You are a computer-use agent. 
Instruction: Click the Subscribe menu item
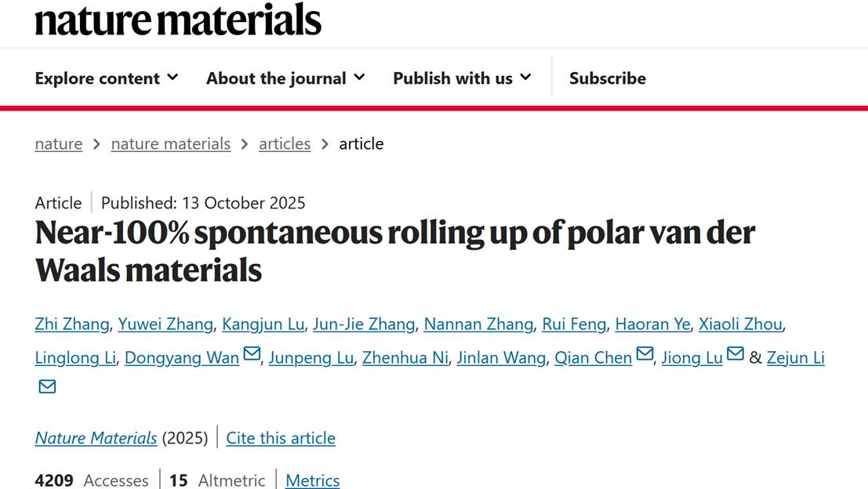(608, 78)
